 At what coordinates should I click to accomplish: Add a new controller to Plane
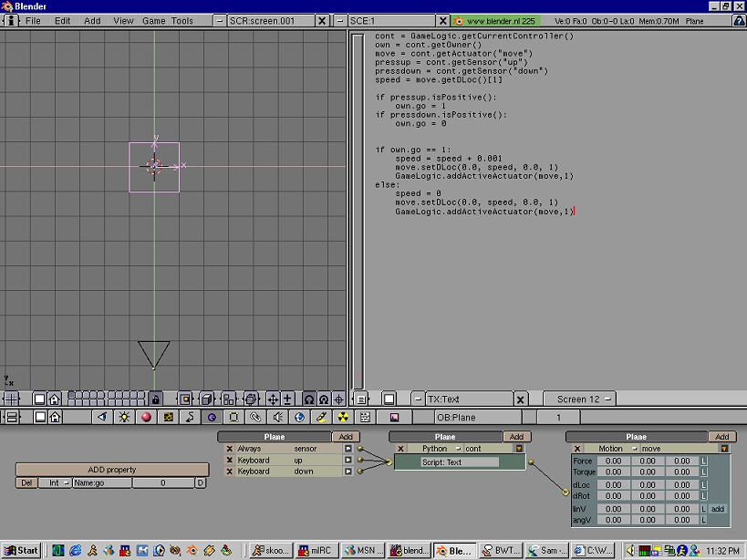coord(516,437)
